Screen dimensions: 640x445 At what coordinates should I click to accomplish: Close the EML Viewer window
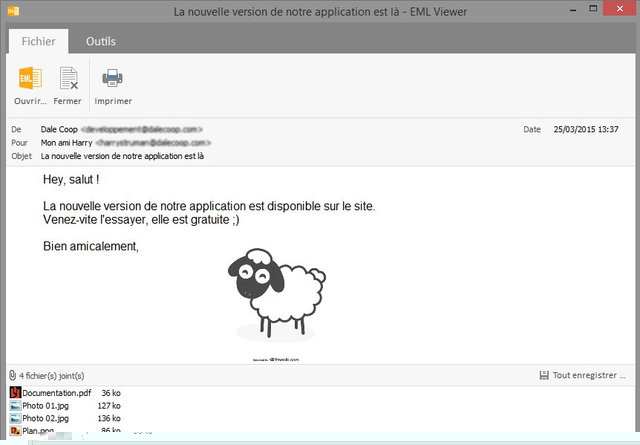coord(618,12)
